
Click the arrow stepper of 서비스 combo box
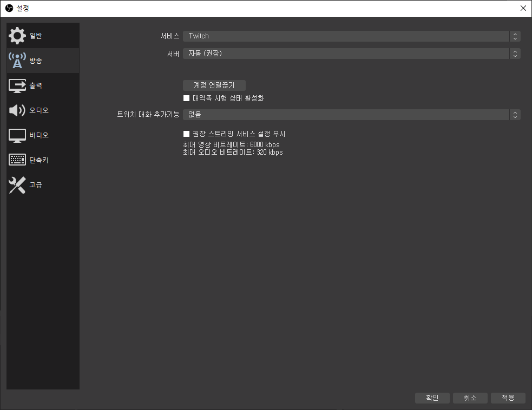click(x=515, y=36)
